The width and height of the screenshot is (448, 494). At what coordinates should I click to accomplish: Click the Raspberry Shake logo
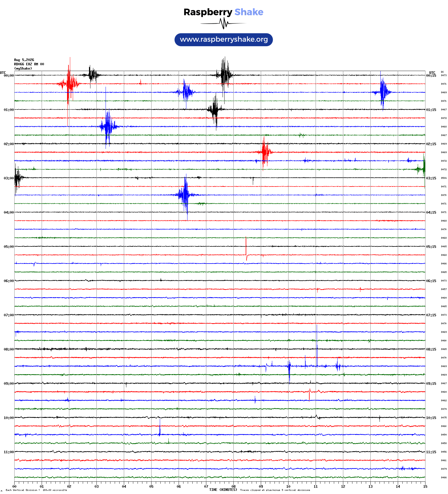click(x=223, y=18)
